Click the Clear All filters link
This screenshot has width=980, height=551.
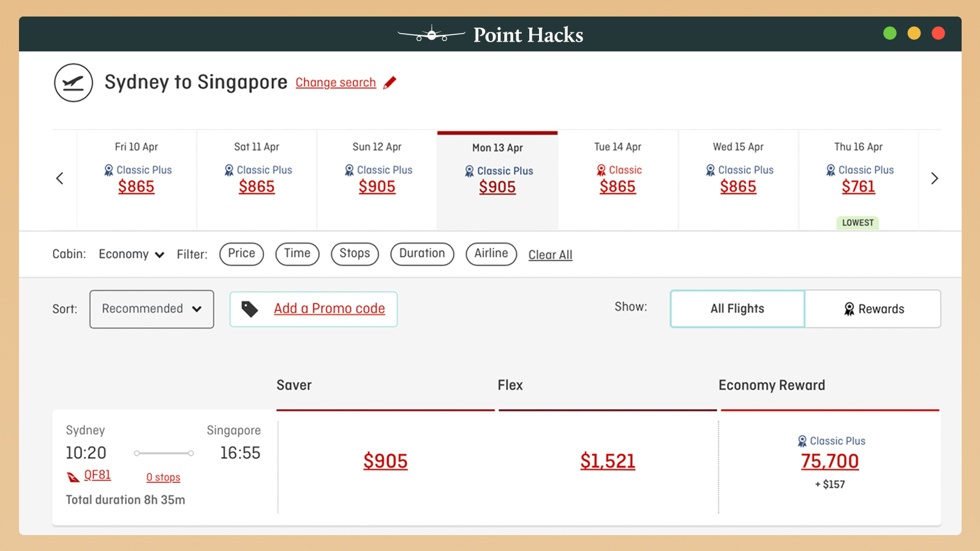pyautogui.click(x=550, y=255)
